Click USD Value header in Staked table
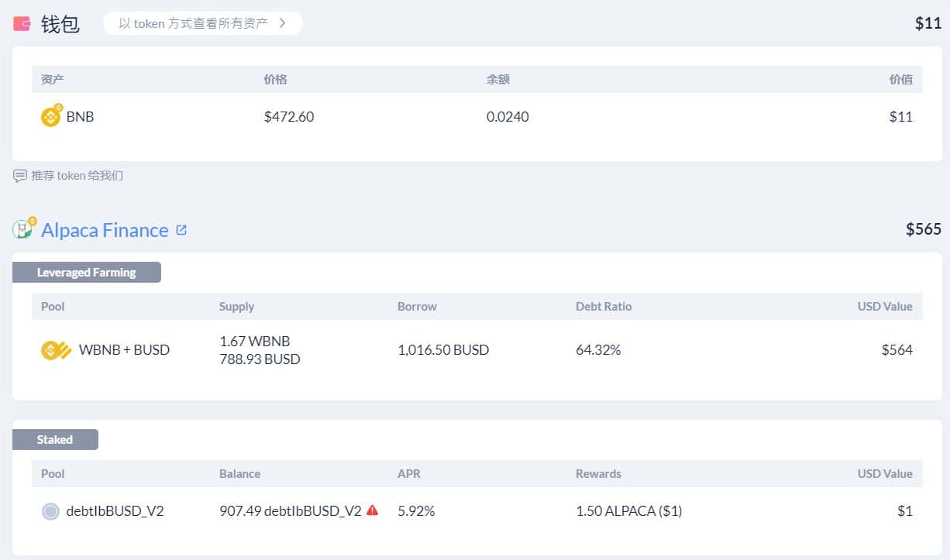Image resolution: width=950 pixels, height=560 pixels. click(x=885, y=474)
